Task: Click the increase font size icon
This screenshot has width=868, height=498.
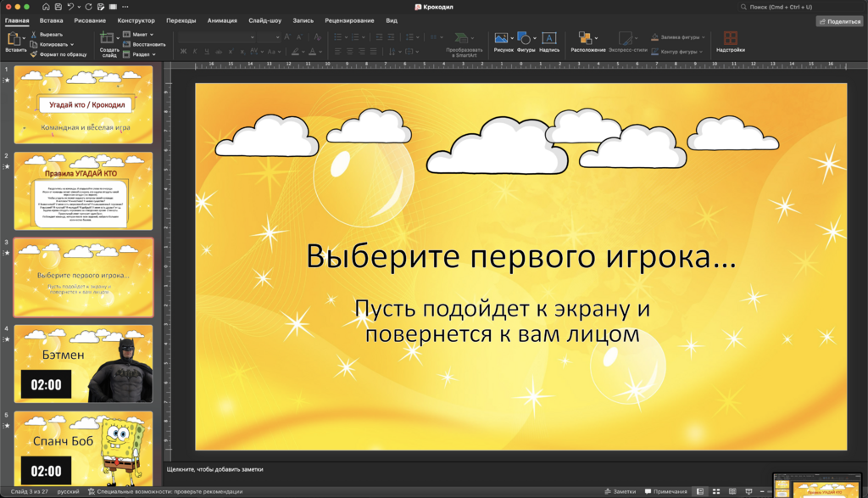Action: click(x=287, y=37)
